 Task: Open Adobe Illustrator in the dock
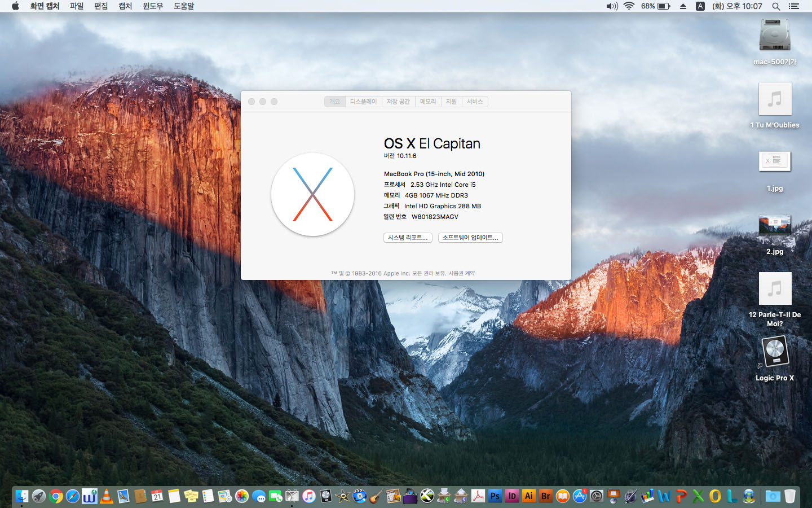pos(529,496)
